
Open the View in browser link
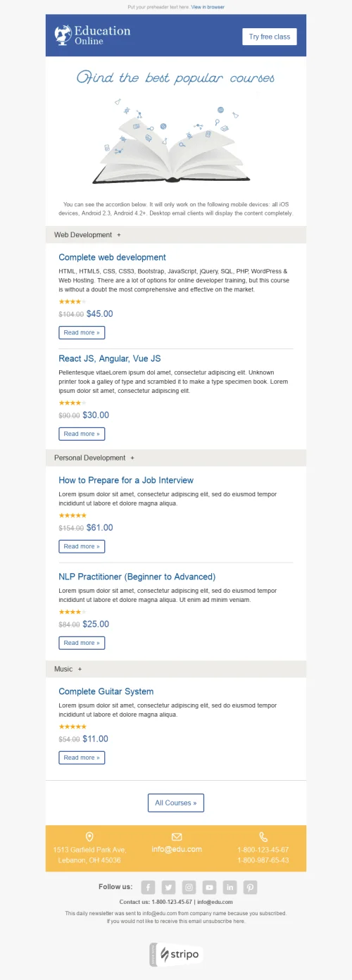click(x=208, y=7)
